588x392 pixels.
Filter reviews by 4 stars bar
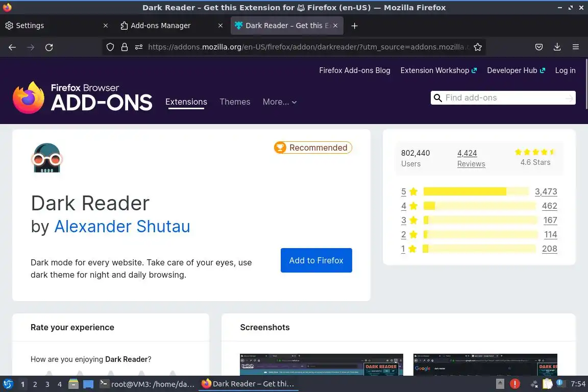click(480, 206)
